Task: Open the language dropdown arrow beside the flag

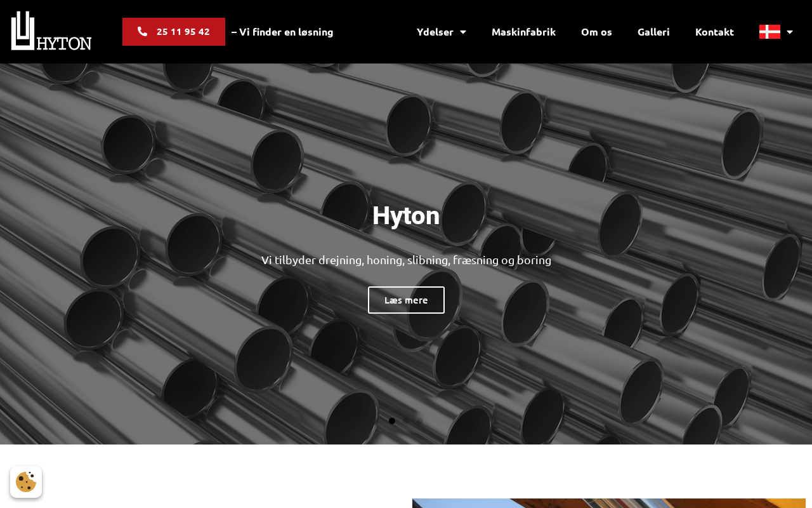Action: [790, 32]
